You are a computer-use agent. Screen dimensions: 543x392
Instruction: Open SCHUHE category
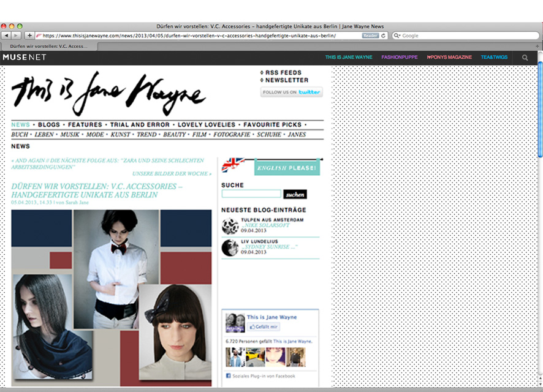(268, 135)
